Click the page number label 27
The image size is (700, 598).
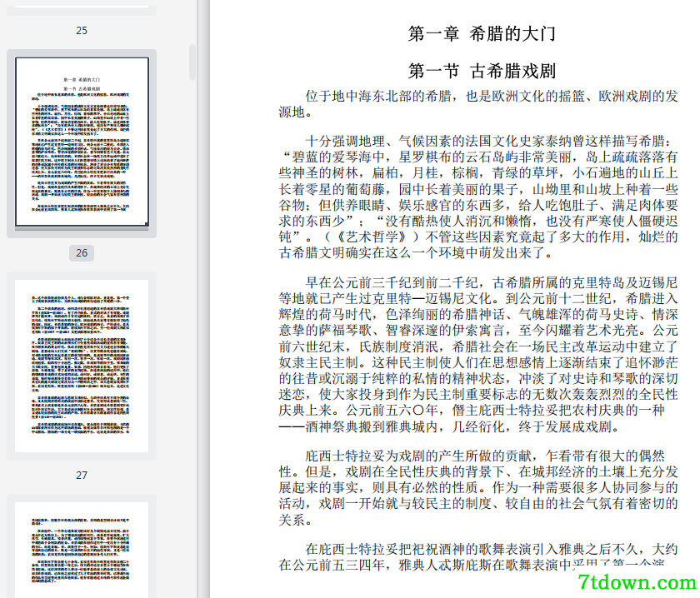point(82,476)
